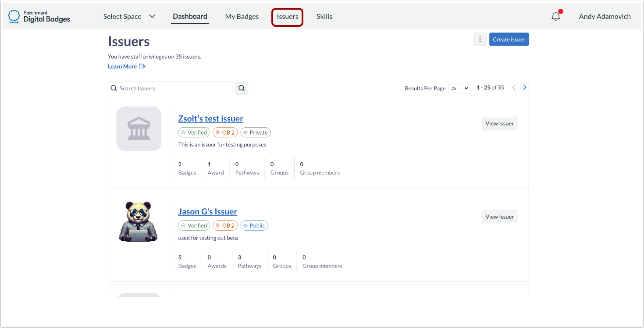644x328 pixels.
Task: Open the Skills tab
Action: pyautogui.click(x=324, y=16)
